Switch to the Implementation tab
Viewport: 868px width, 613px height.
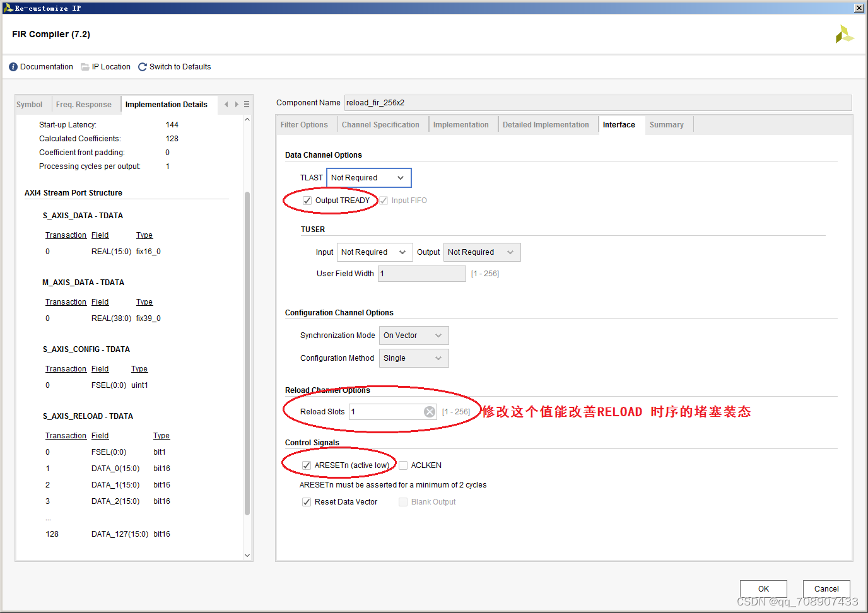coord(461,125)
